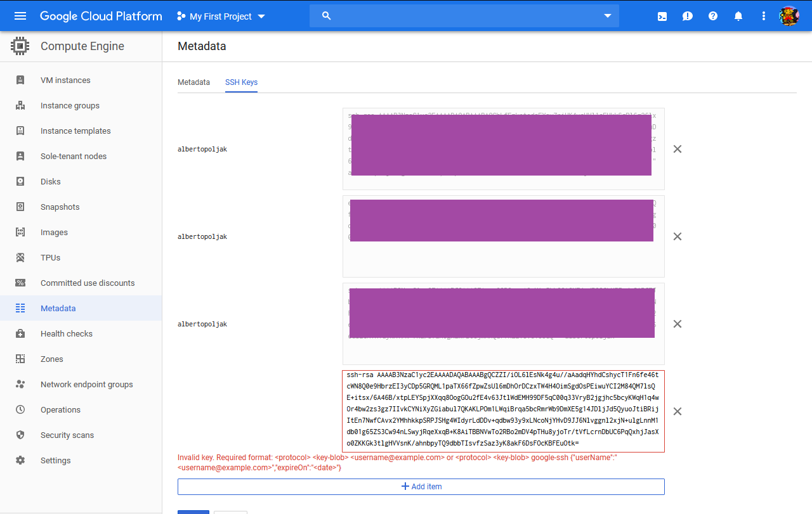The image size is (812, 514).
Task: Open TPUs page
Action: 50,258
